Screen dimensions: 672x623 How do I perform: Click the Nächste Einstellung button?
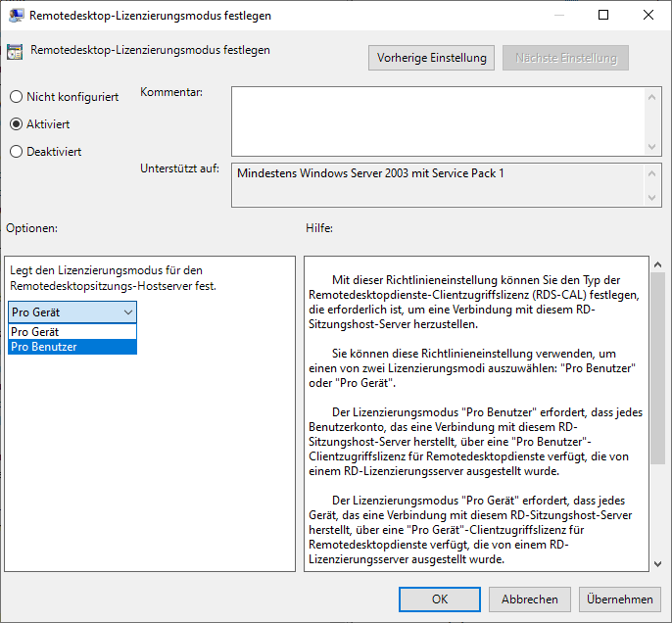[565, 58]
